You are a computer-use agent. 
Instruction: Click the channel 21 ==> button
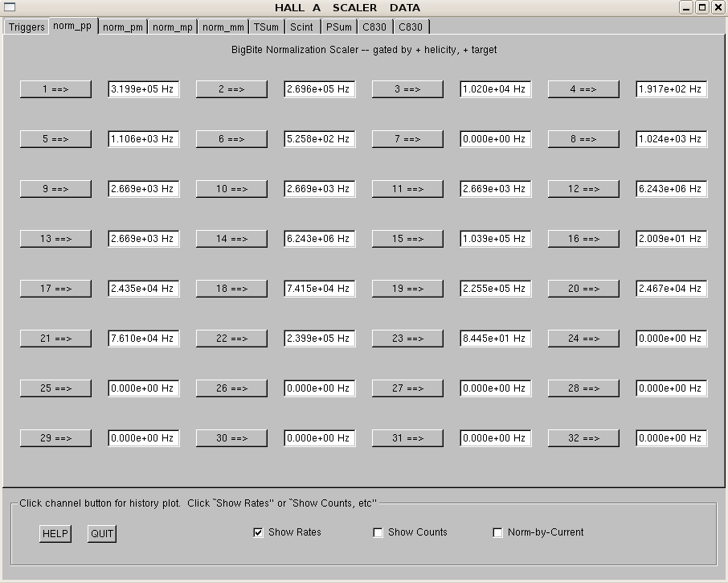pos(55,339)
